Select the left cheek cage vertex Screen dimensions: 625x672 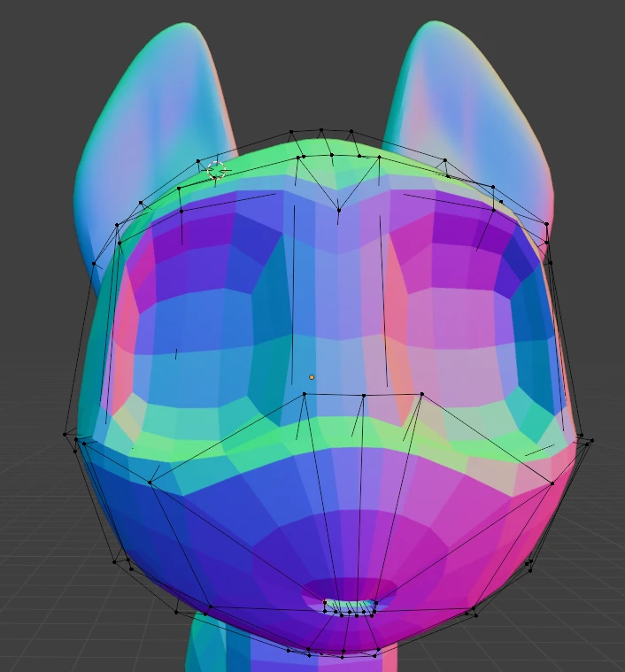point(150,483)
